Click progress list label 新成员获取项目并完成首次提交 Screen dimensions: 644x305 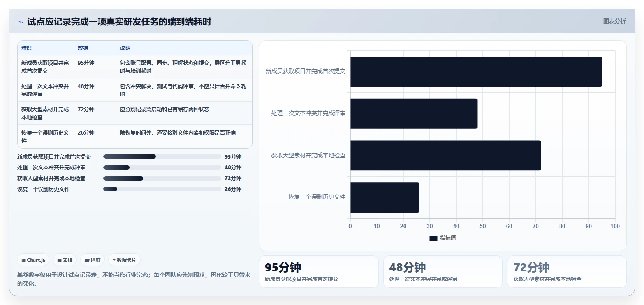(54, 157)
